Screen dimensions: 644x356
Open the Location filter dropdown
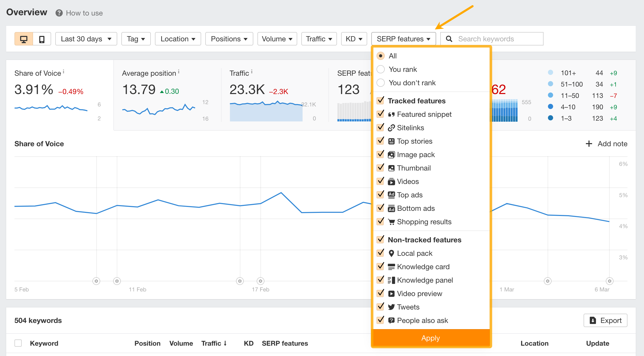178,39
